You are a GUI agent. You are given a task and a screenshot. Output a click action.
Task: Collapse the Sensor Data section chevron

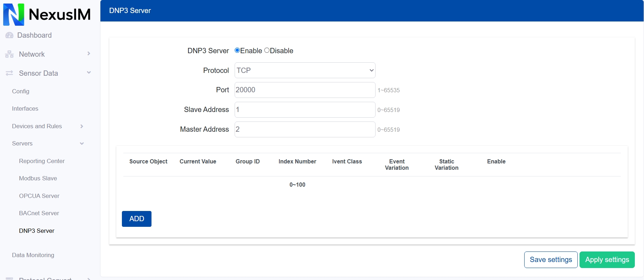coord(89,73)
